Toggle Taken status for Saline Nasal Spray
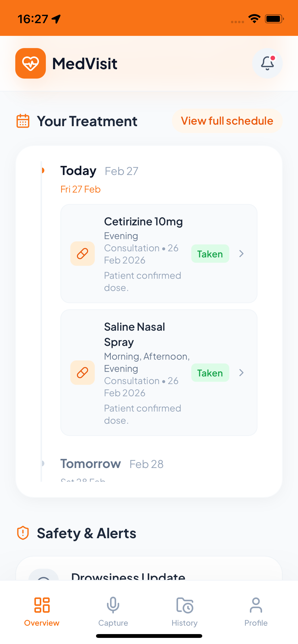 210,373
